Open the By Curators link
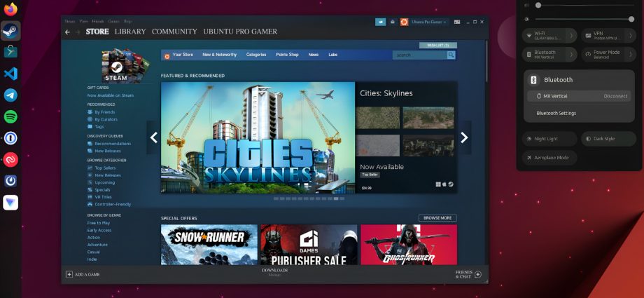Viewport: 644px width, 298px height. click(x=106, y=119)
